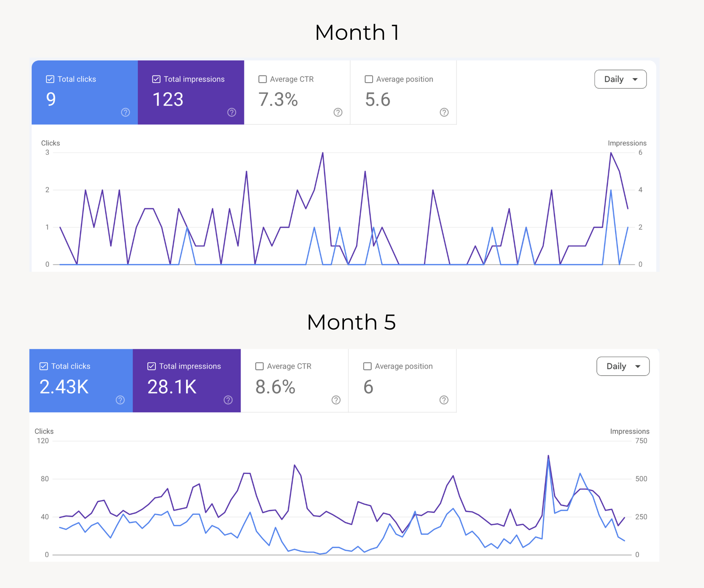Click the 120 clicks axis tick

[43, 441]
